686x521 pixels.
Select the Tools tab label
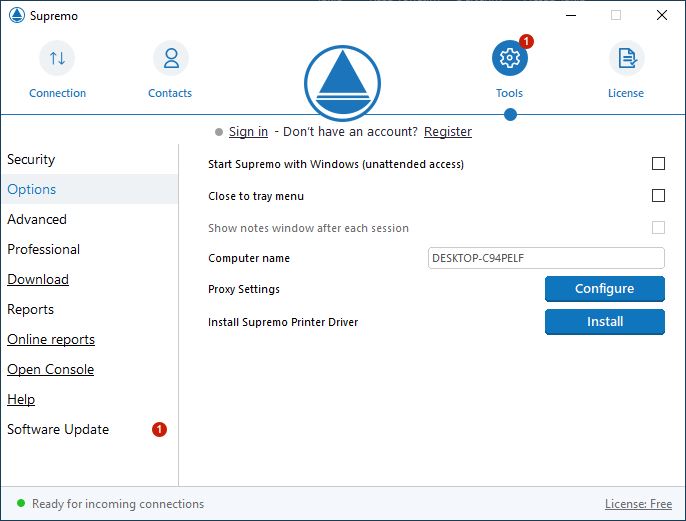coord(509,93)
